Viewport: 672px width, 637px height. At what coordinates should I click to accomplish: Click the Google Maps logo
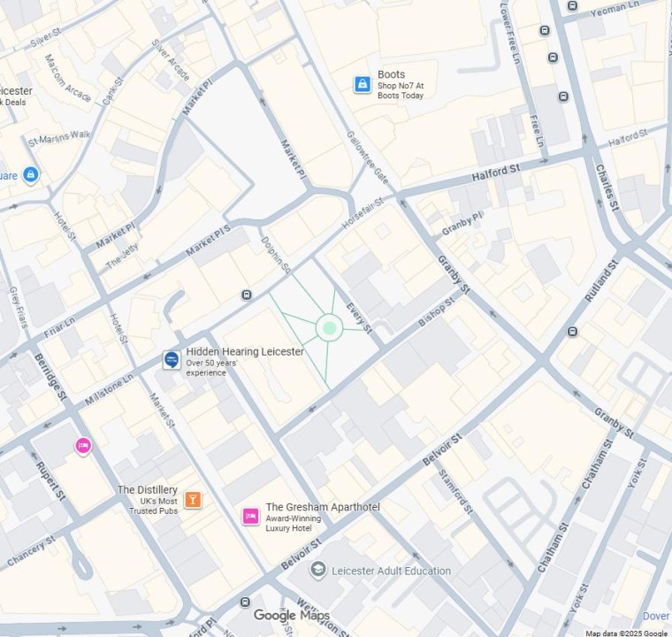point(292,616)
